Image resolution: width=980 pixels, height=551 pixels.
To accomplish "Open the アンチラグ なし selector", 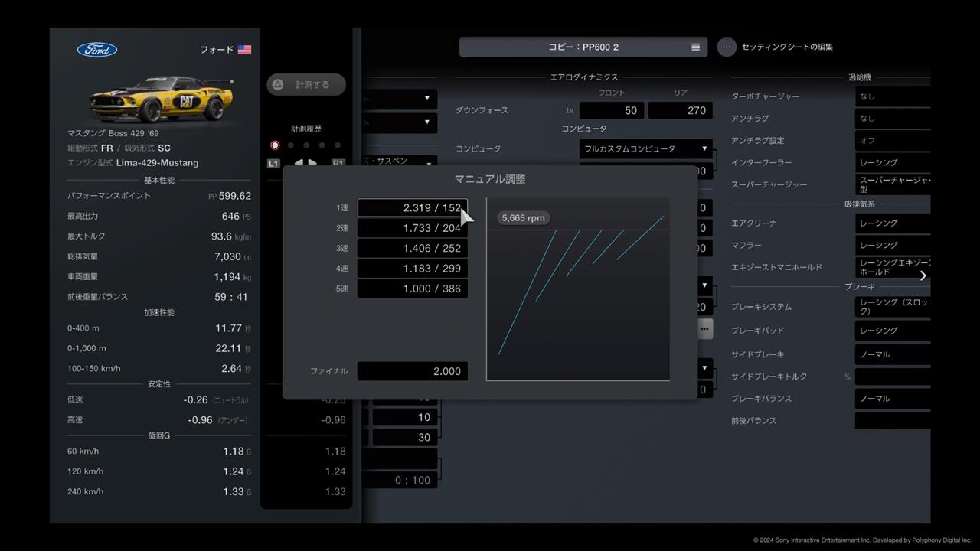I will click(x=893, y=119).
